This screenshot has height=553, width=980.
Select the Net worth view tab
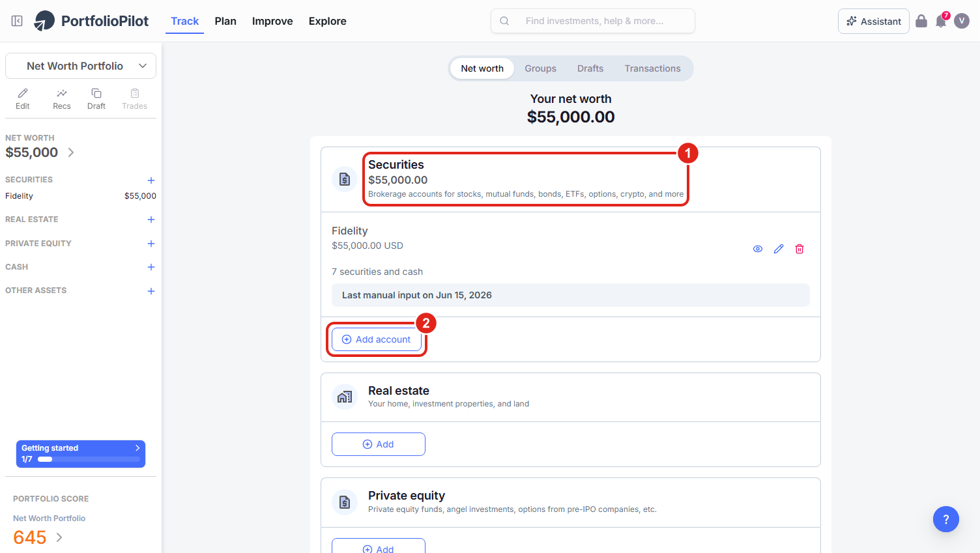(482, 68)
